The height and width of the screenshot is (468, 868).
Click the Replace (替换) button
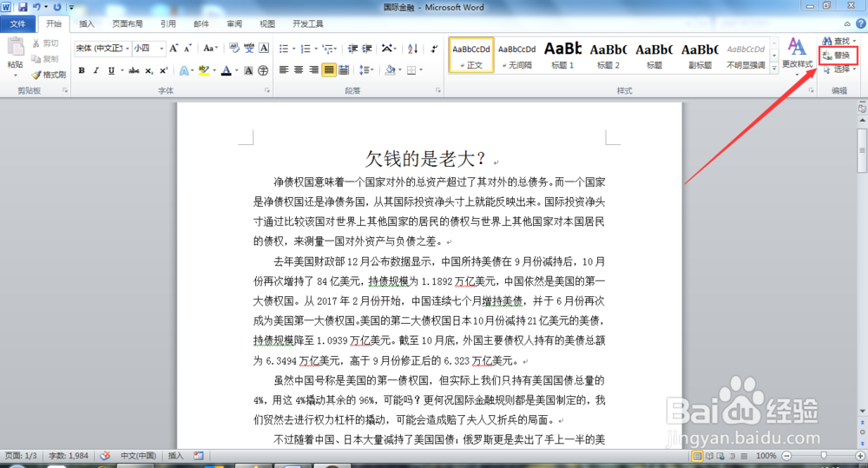pyautogui.click(x=837, y=55)
